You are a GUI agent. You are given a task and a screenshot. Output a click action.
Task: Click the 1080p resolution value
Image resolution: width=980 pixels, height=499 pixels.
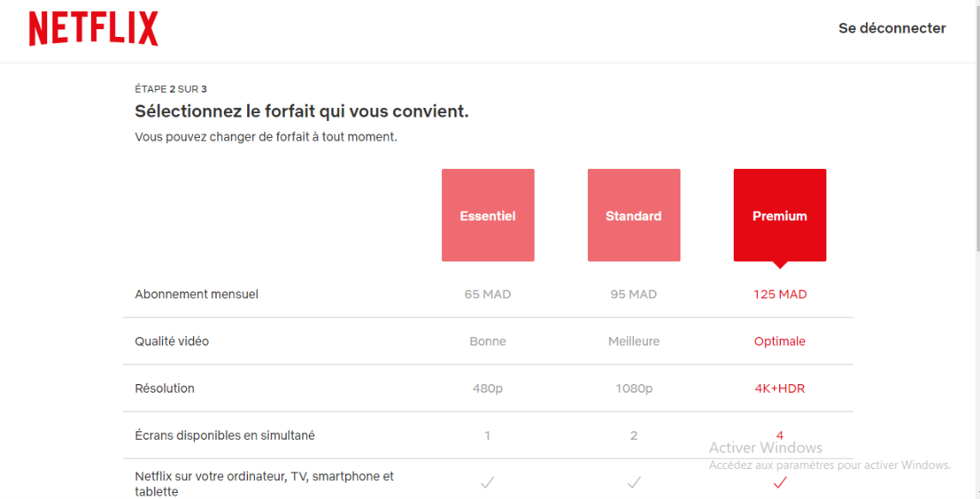633,388
